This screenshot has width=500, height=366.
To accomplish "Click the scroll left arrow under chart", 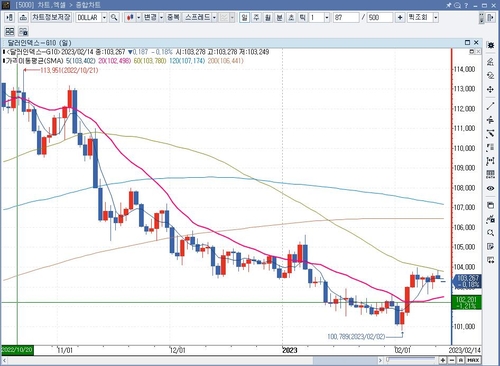I will click(5, 360).
